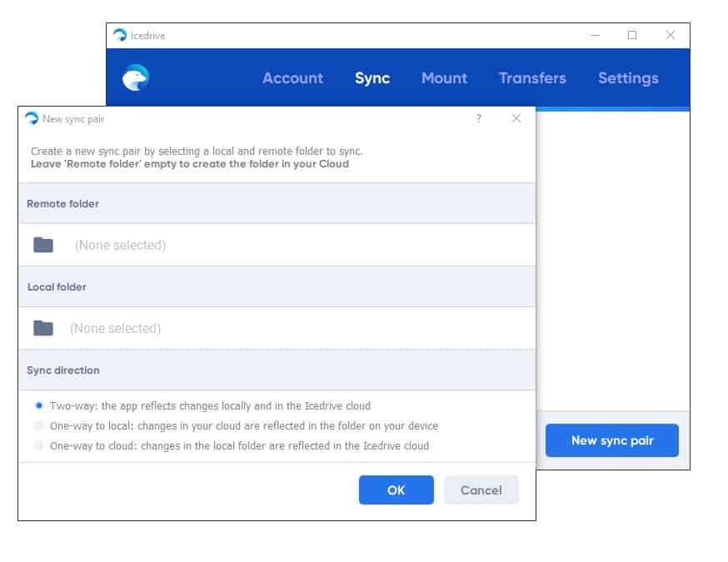728x562 pixels.
Task: Click the Cancel button
Action: coord(481,490)
